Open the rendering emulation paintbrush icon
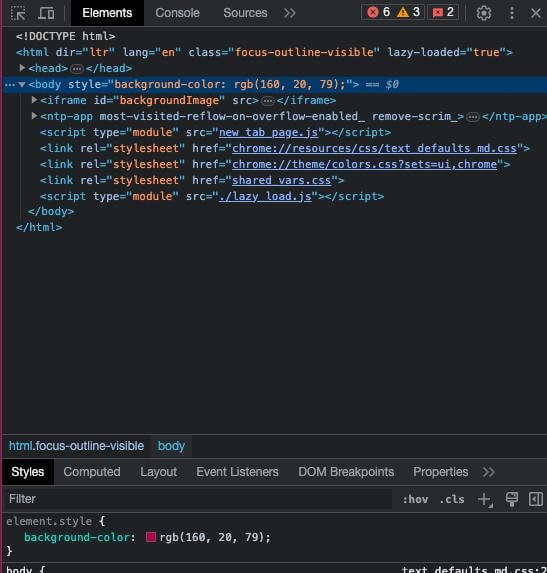 pyautogui.click(x=512, y=499)
